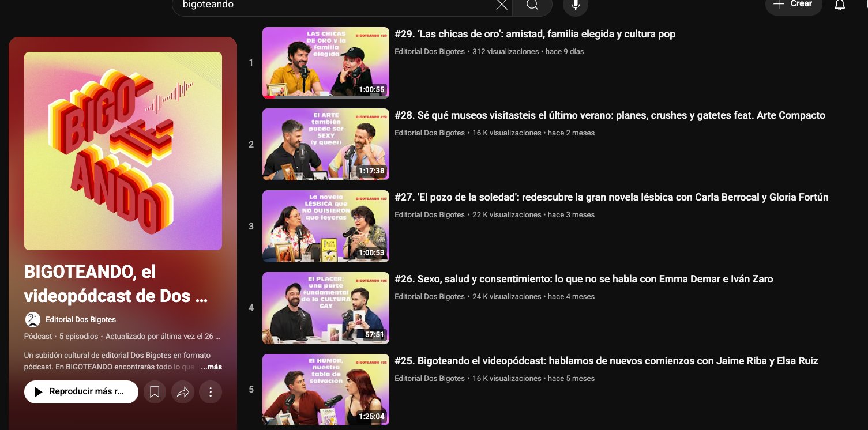The height and width of the screenshot is (430, 868).
Task: Click 'Pódcast • 5 episodios' metadata text
Action: pyautogui.click(x=61, y=337)
